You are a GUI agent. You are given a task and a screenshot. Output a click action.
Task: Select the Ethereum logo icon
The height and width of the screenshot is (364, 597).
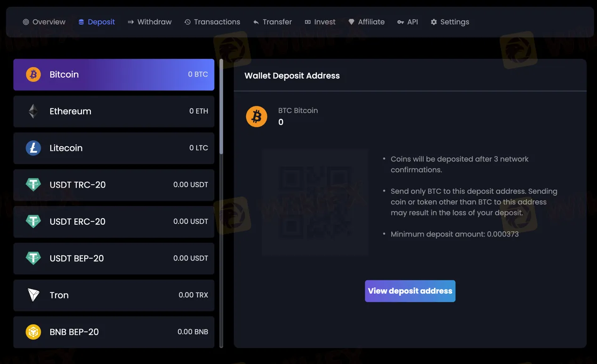point(33,111)
